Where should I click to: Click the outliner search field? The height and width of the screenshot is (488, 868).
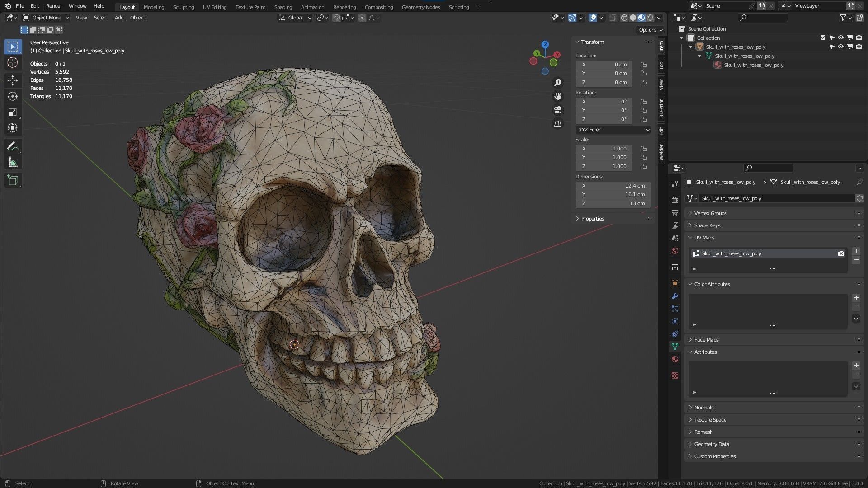(763, 18)
